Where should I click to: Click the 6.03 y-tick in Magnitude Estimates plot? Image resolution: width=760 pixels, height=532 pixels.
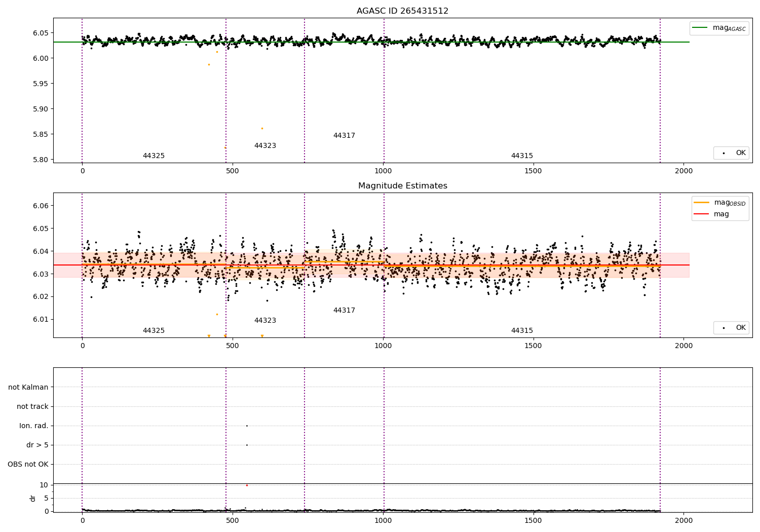pos(41,274)
